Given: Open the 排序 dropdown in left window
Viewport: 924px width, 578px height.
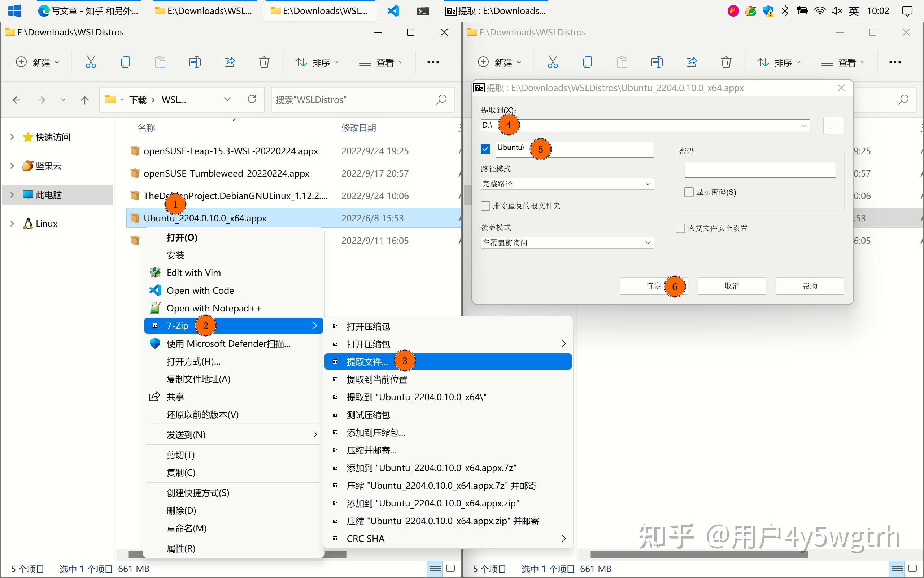Looking at the screenshot, I should (317, 62).
